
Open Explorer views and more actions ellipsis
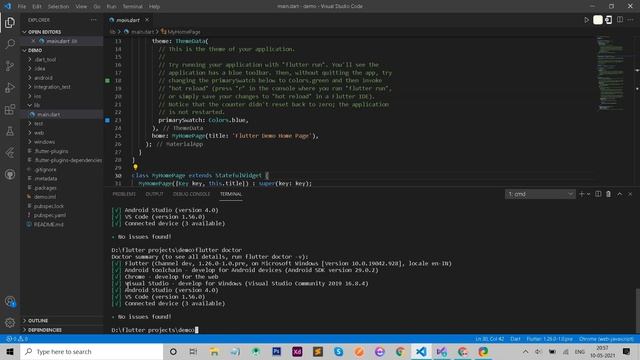pos(93,20)
